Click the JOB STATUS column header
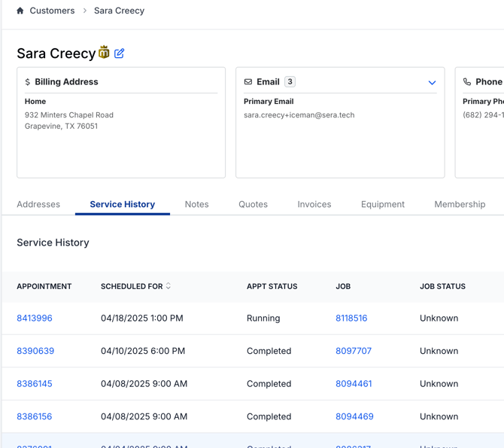This screenshot has width=504, height=448. pos(442,286)
